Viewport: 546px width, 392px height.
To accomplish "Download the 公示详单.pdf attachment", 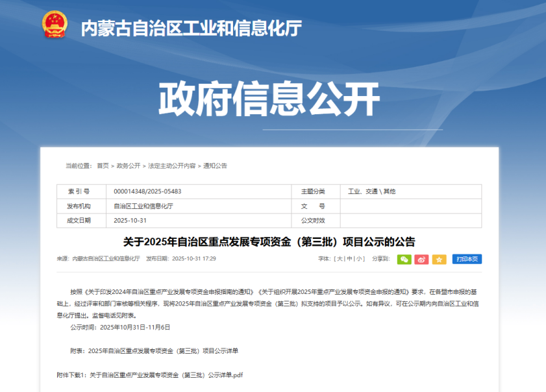I will tap(166, 375).
